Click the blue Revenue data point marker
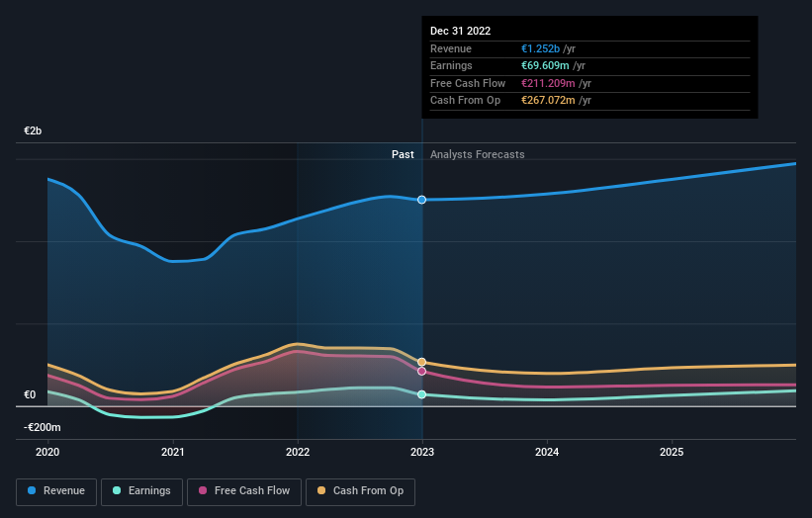 (x=422, y=200)
